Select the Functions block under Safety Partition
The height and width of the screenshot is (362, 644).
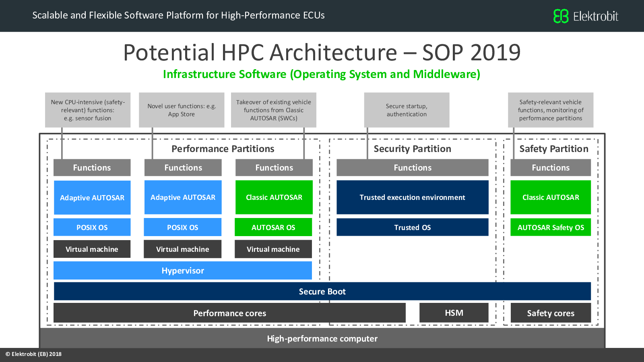[551, 168]
